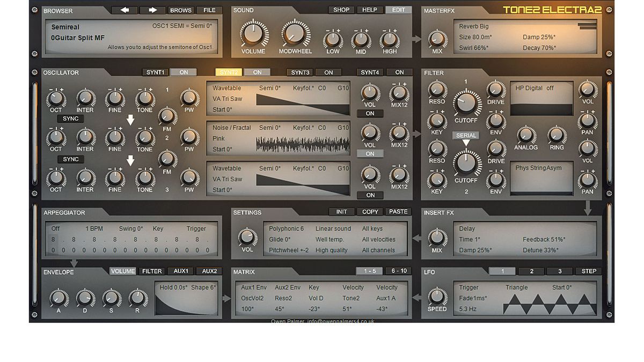The image size is (644, 362).
Task: Toggle the upper SYNC button below oscillator 1
Action: tap(71, 119)
